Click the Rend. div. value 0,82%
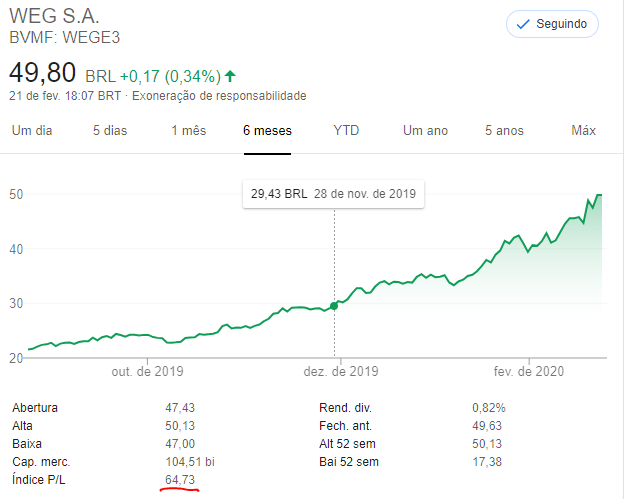 point(489,408)
